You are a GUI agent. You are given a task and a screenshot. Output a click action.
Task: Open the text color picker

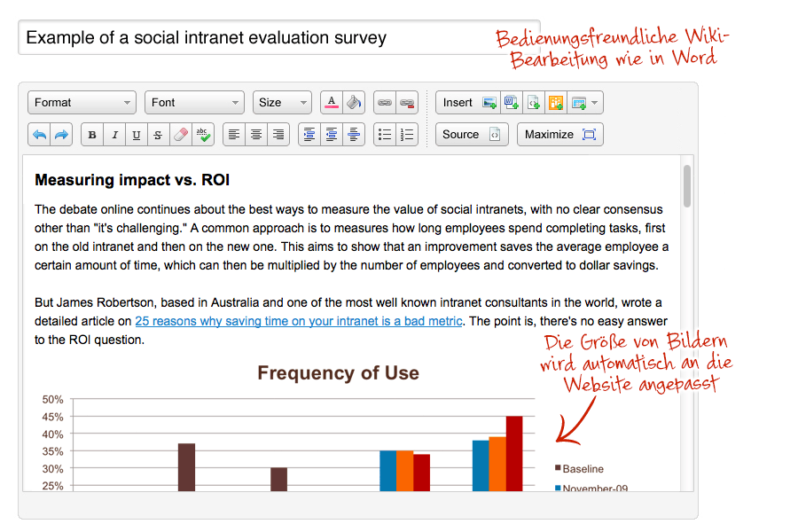332,103
